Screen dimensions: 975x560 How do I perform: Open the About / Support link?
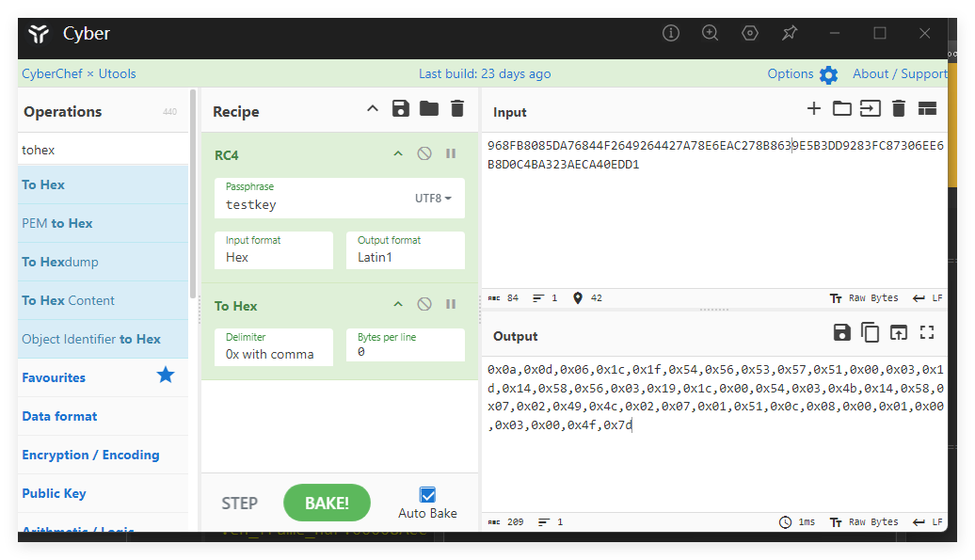[x=899, y=73]
